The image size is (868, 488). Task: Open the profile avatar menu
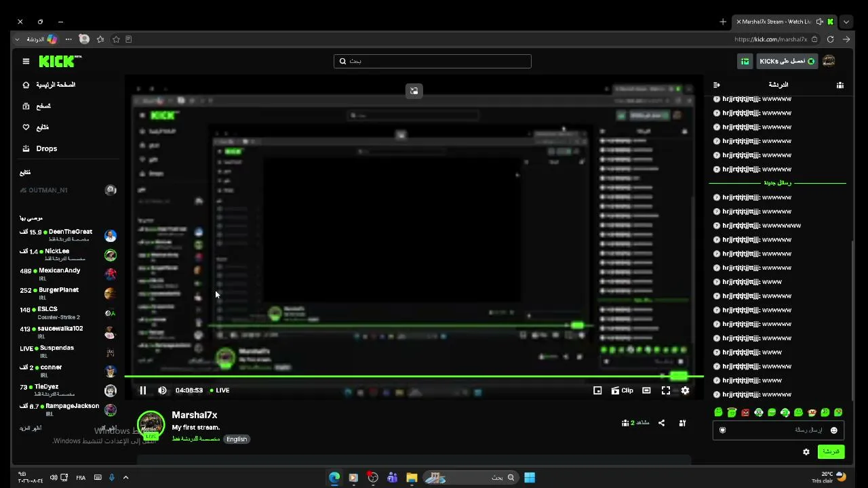(829, 61)
